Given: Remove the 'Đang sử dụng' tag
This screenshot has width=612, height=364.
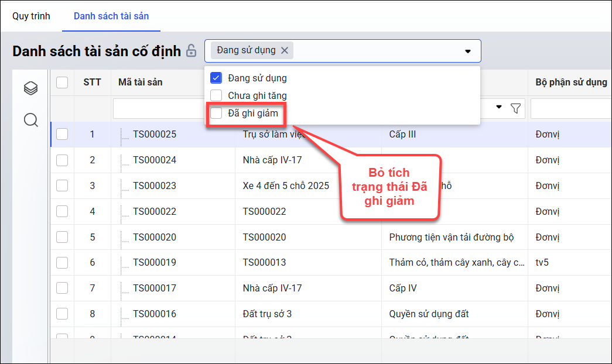Looking at the screenshot, I should (x=285, y=50).
